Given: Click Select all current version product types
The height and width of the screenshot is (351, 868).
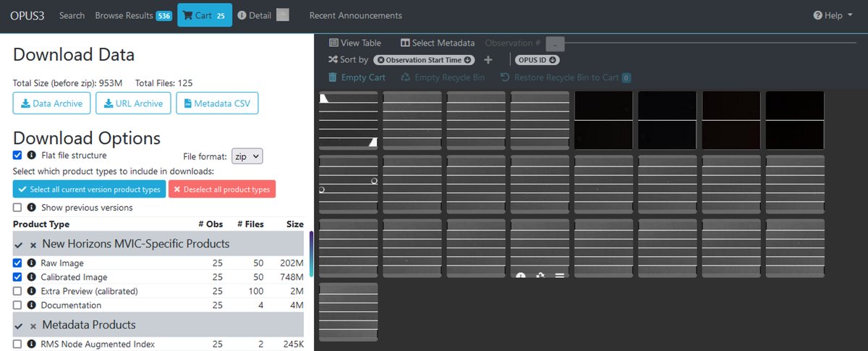Looking at the screenshot, I should (88, 190).
